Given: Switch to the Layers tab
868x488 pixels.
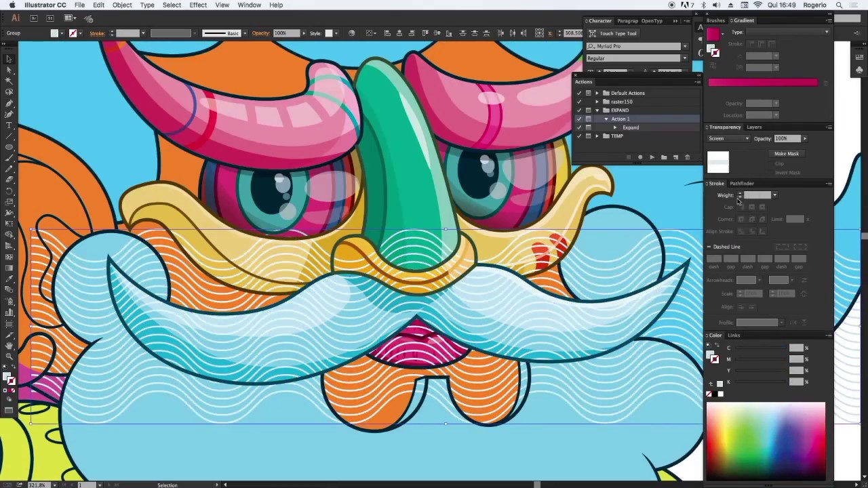Looking at the screenshot, I should tap(754, 127).
